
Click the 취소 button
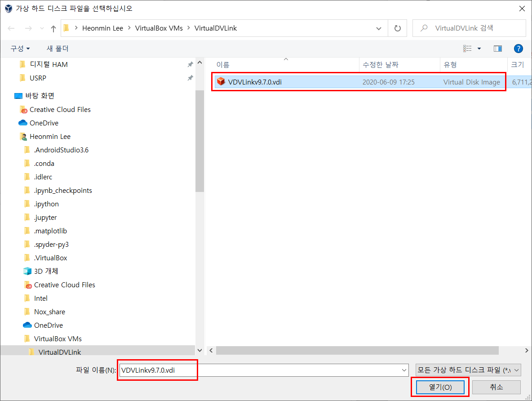click(497, 387)
